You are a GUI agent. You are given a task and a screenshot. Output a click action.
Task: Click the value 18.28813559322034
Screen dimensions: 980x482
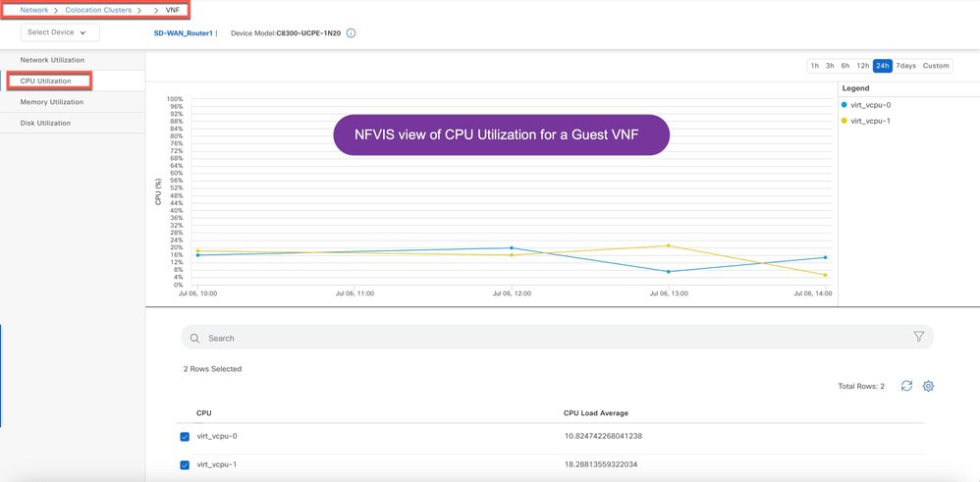click(x=601, y=465)
